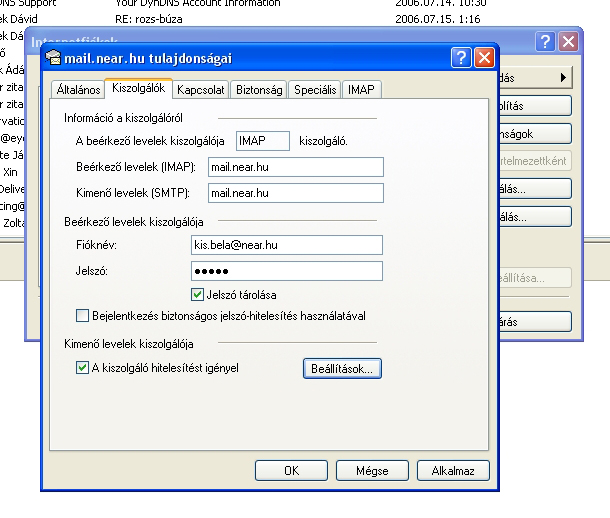Close the mail.near.hu tulajdonságai dialog
Screen dimensions: 610x518
(x=484, y=57)
